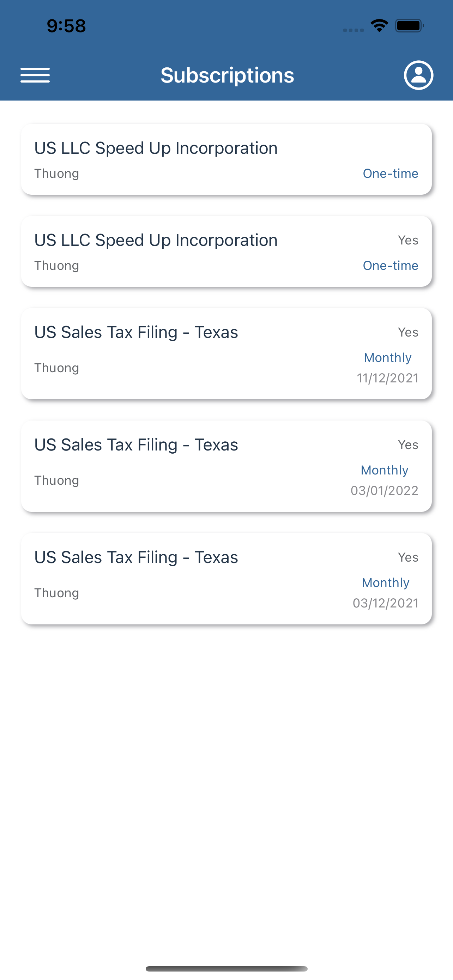Viewport: 453px width, 980px height.
Task: Tap the 03/01/2022 date text
Action: (385, 491)
